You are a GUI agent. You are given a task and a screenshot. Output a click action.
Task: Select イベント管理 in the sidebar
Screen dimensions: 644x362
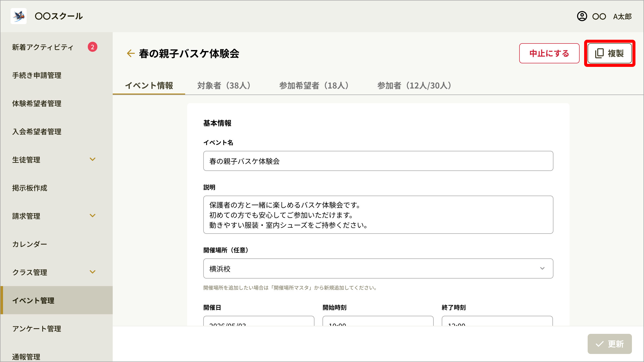[x=57, y=300]
